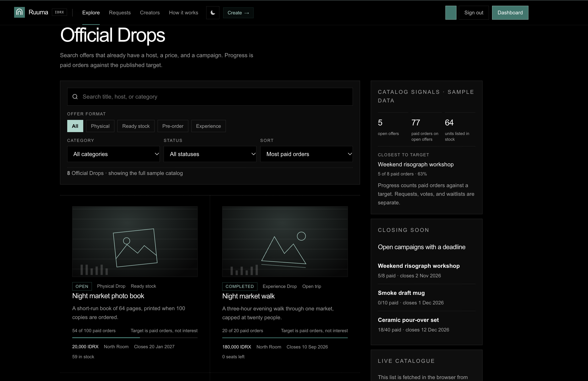Open the Dashboard
Image resolution: width=588 pixels, height=381 pixels.
point(510,13)
